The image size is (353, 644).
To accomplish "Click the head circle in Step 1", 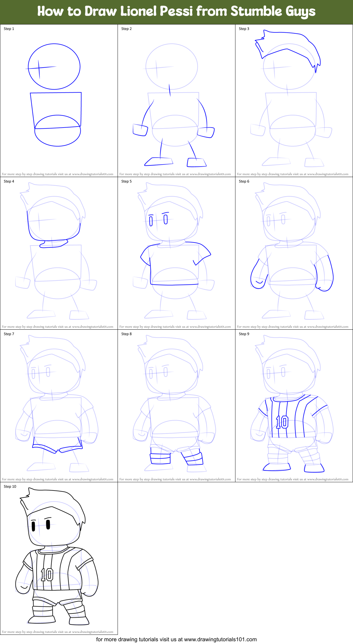I will pos(54,67).
